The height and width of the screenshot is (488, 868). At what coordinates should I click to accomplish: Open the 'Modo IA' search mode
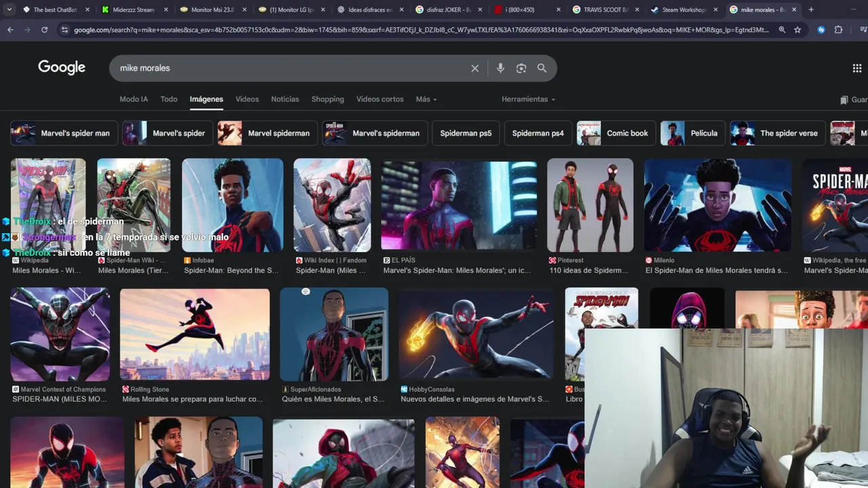134,99
